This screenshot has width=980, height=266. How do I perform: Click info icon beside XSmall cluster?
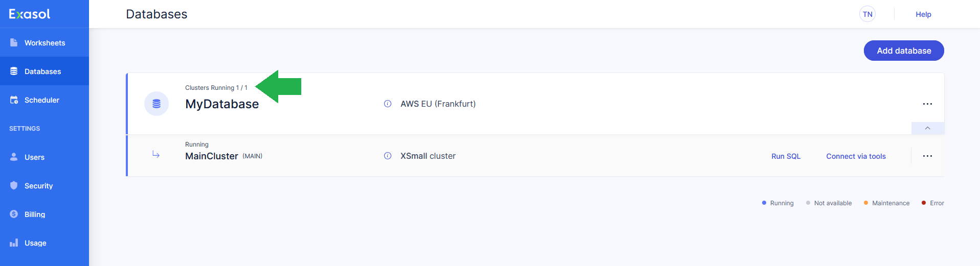click(x=388, y=156)
